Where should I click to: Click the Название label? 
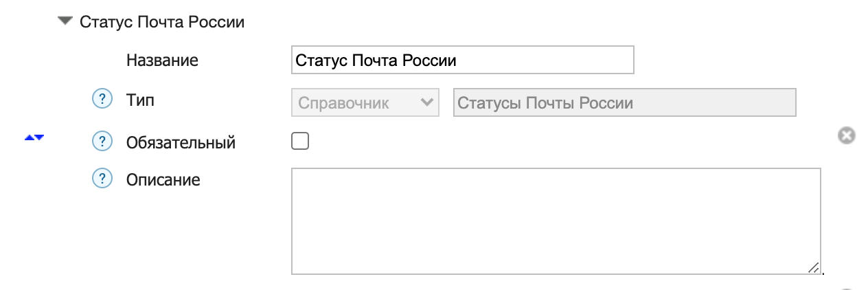click(162, 60)
